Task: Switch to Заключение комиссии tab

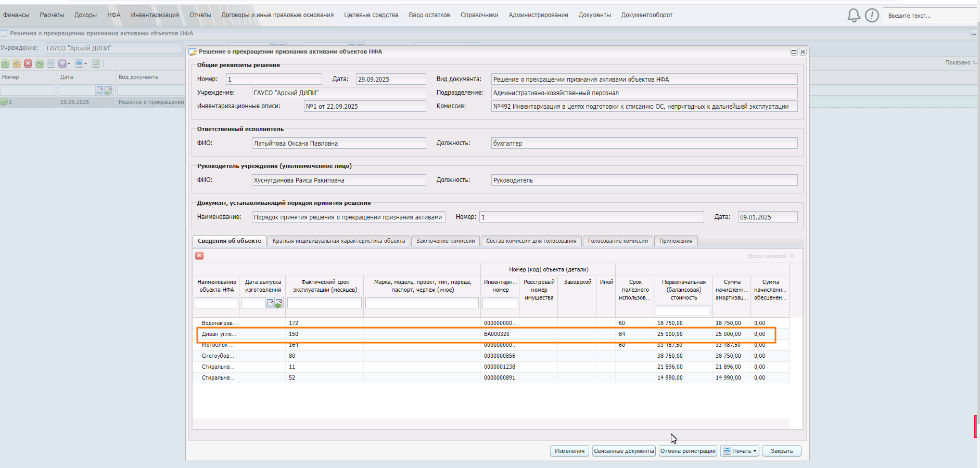Action: (445, 241)
